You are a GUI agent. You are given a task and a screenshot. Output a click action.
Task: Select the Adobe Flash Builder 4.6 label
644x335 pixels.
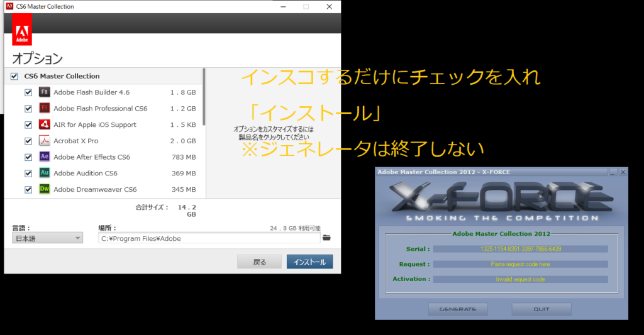(92, 92)
